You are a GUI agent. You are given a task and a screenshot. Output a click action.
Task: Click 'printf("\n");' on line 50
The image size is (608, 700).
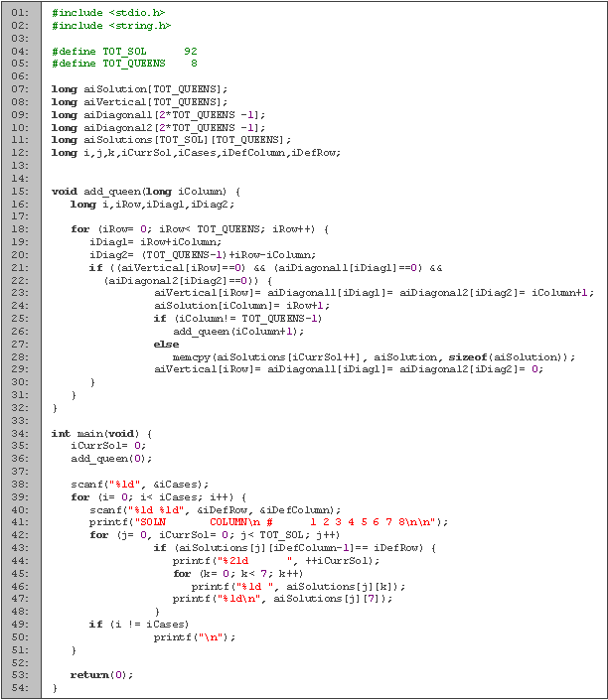195,637
